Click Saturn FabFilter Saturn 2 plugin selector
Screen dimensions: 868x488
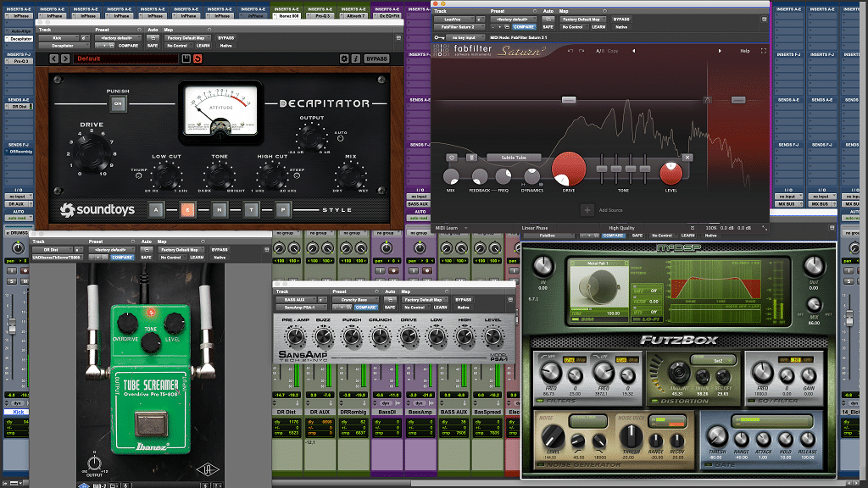(x=458, y=27)
